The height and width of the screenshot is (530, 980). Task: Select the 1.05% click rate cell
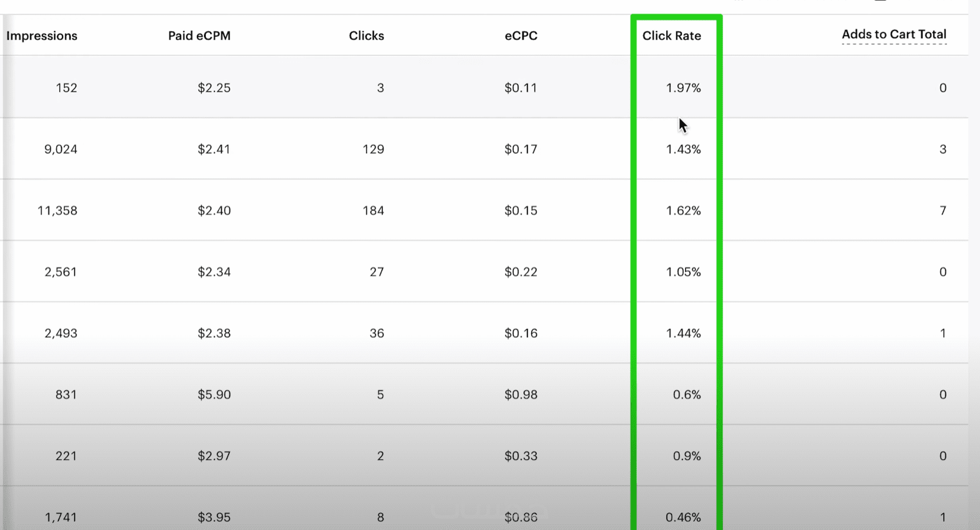683,272
